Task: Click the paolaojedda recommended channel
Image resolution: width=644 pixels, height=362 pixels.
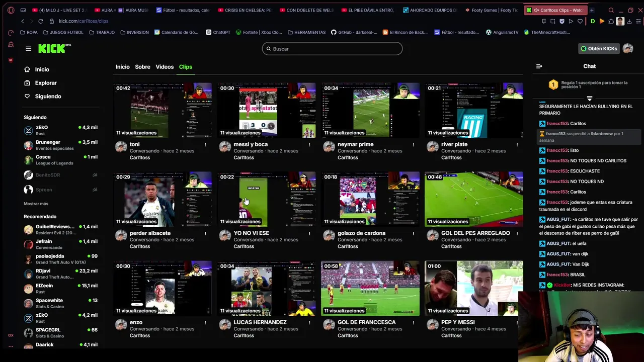Action: coord(61,259)
